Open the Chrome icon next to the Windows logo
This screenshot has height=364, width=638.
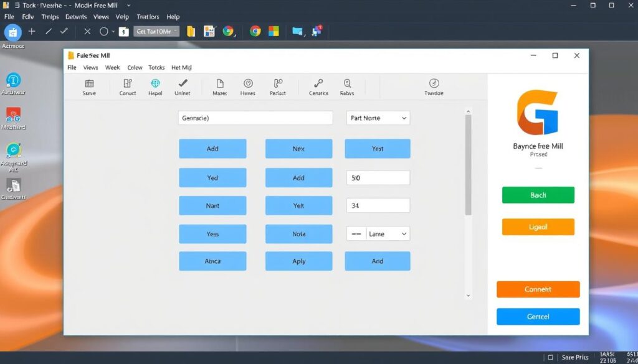coord(255,31)
